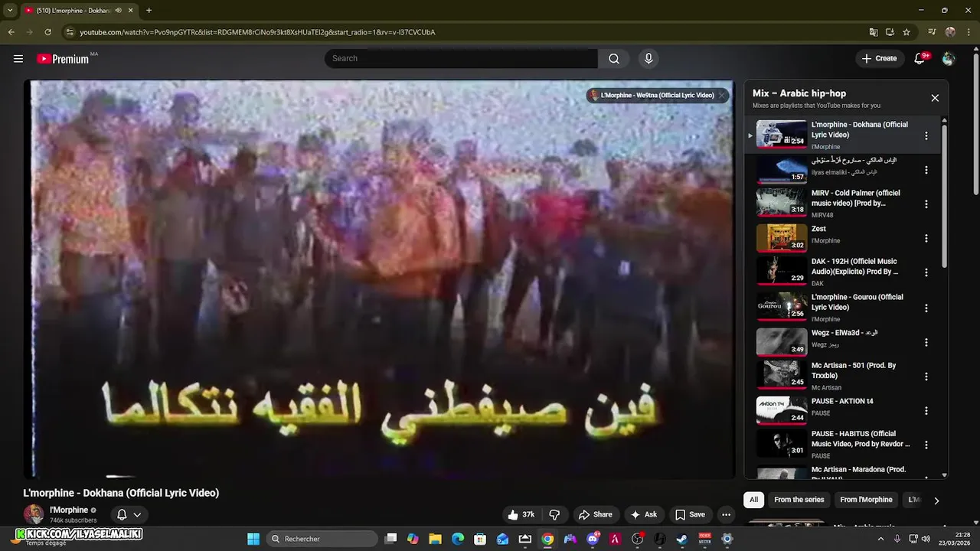Open the Create menu
Screen dimensions: 980x551
(879, 58)
